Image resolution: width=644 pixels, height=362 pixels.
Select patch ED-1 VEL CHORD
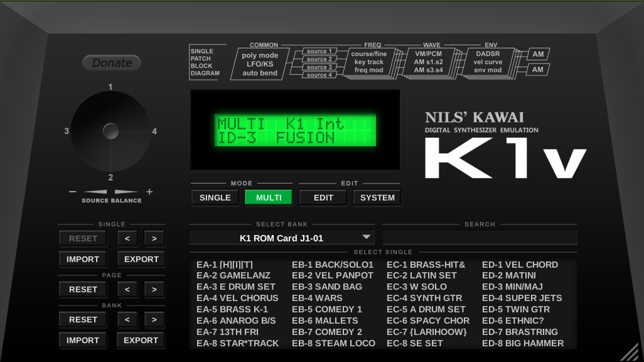520,265
